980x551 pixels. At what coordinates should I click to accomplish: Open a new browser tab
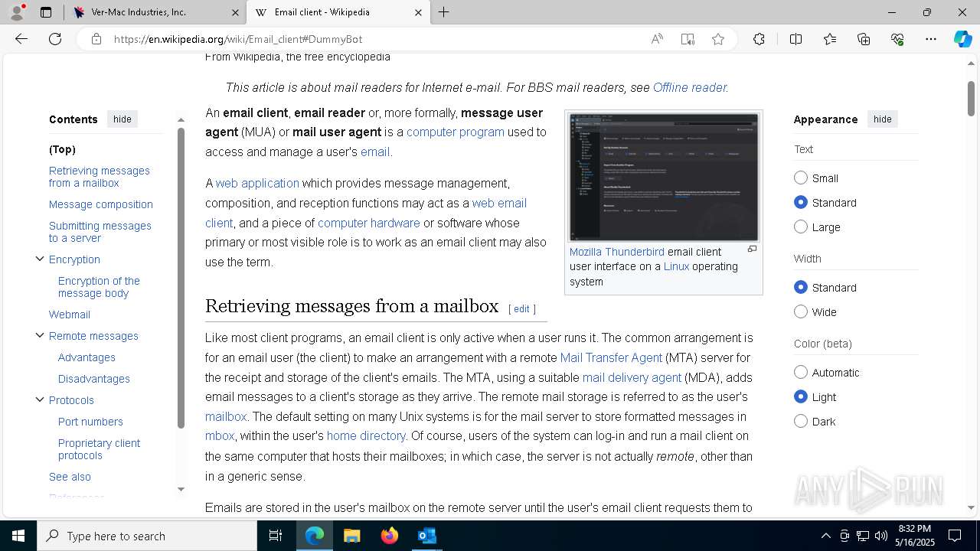(443, 12)
